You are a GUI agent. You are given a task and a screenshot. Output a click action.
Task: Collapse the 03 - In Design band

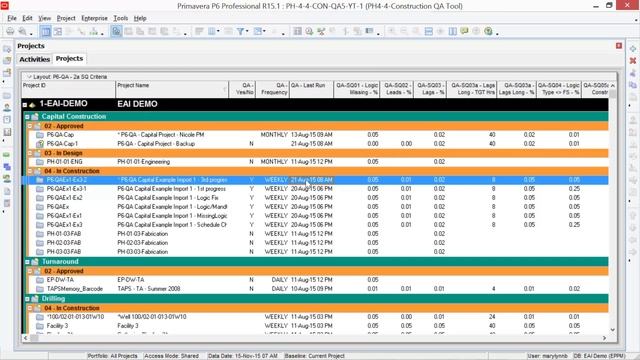[x=30, y=153]
